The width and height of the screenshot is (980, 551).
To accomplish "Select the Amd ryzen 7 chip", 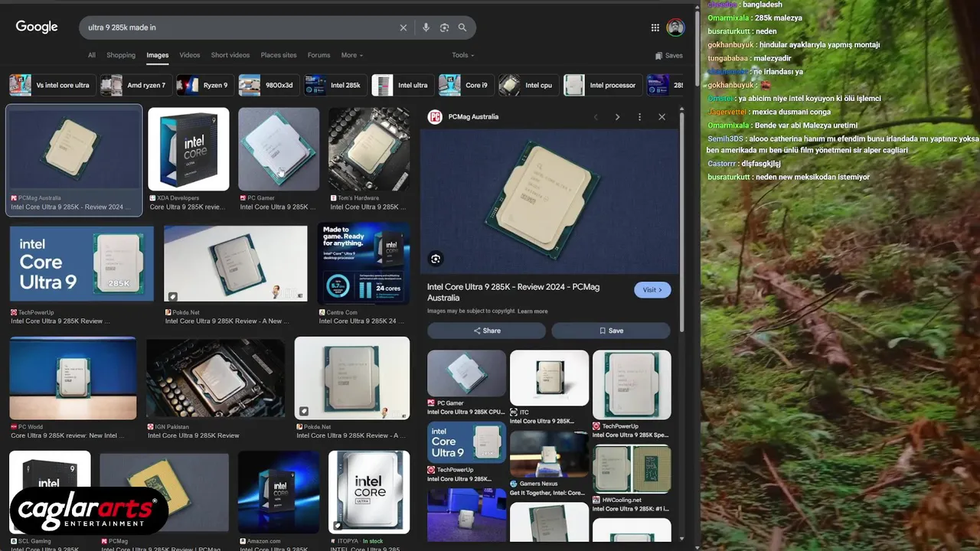I will pyautogui.click(x=136, y=85).
